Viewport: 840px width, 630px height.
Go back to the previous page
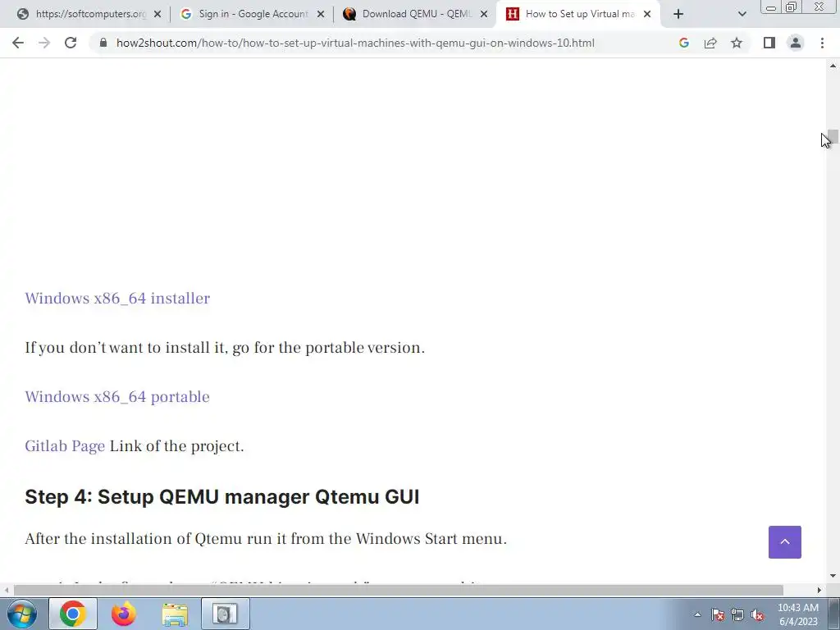click(x=18, y=43)
